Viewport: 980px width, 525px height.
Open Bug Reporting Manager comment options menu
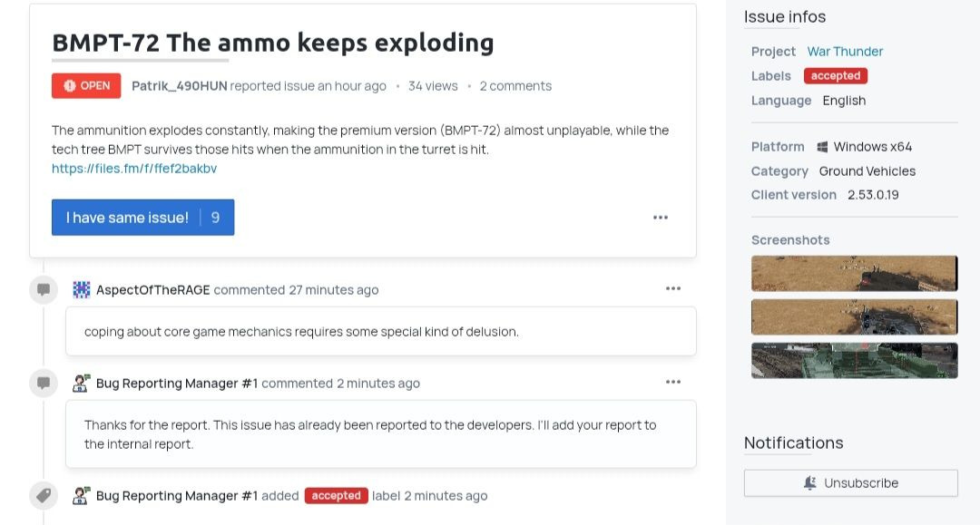[x=672, y=383]
